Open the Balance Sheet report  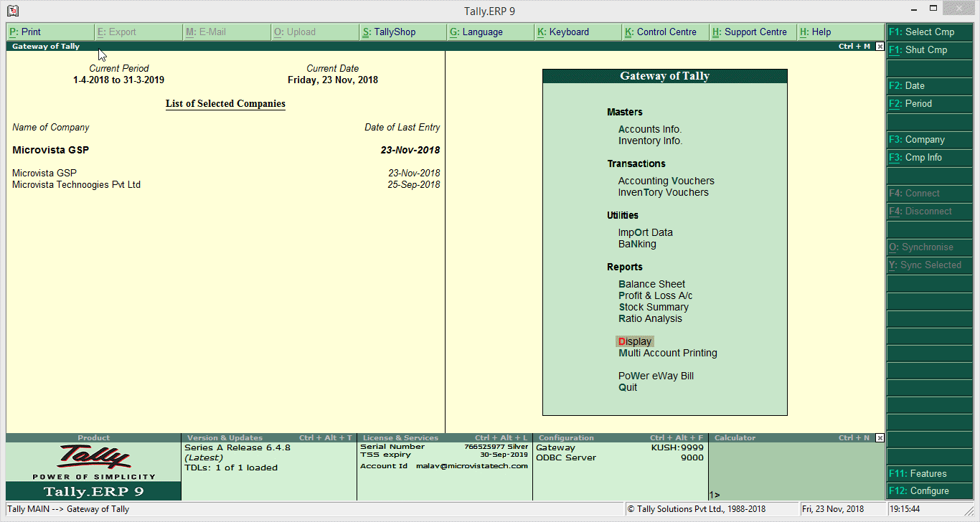(x=652, y=284)
